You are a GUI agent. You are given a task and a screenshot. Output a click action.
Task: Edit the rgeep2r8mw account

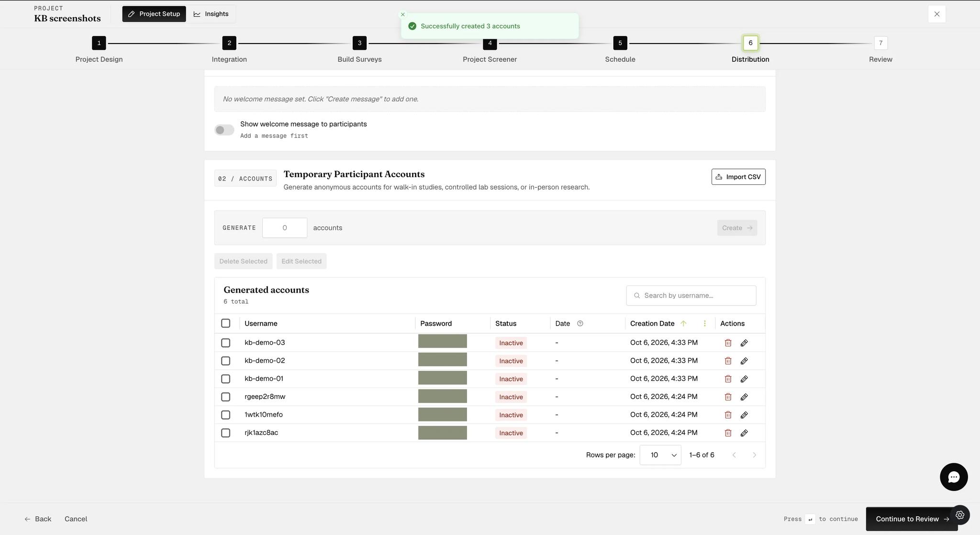(744, 397)
